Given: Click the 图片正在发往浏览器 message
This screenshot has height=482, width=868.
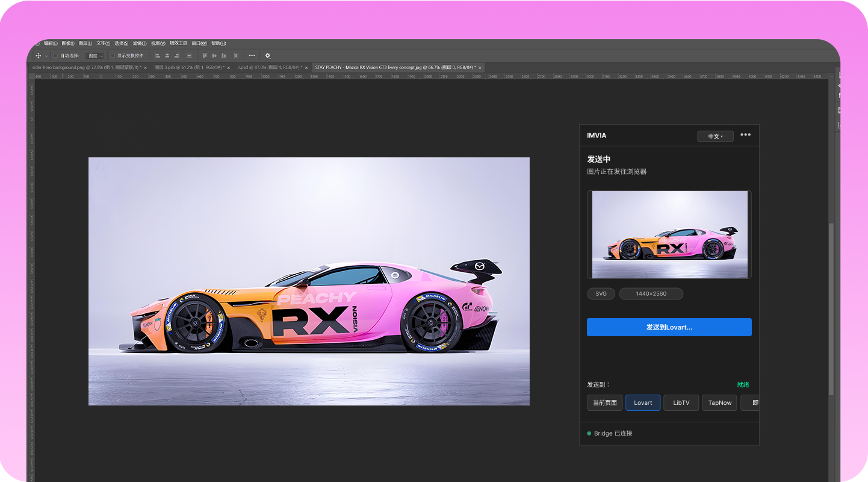Looking at the screenshot, I should (x=617, y=172).
